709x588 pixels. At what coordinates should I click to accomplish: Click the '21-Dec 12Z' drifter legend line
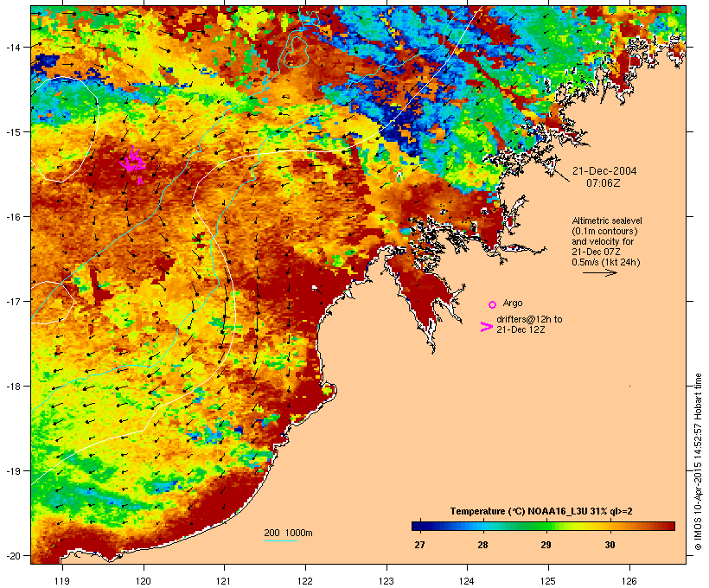[521, 329]
